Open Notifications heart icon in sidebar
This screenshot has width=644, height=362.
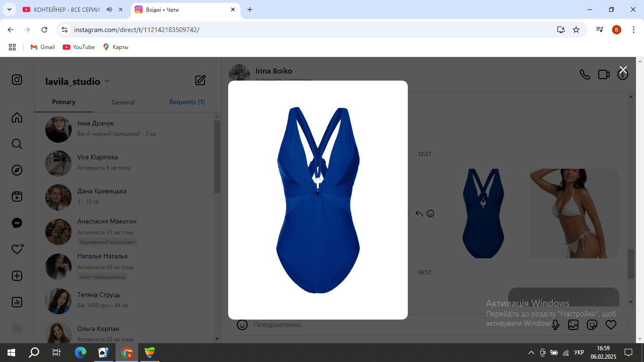coord(17,249)
